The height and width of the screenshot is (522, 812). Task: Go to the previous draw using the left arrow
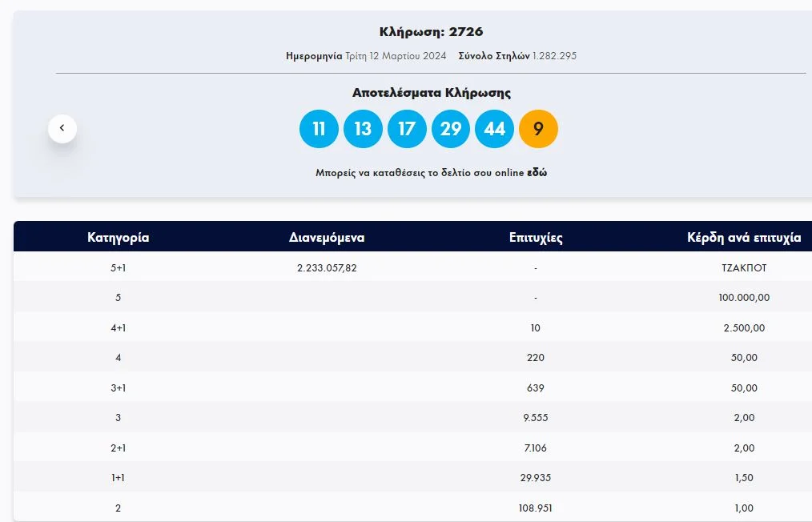coord(62,128)
